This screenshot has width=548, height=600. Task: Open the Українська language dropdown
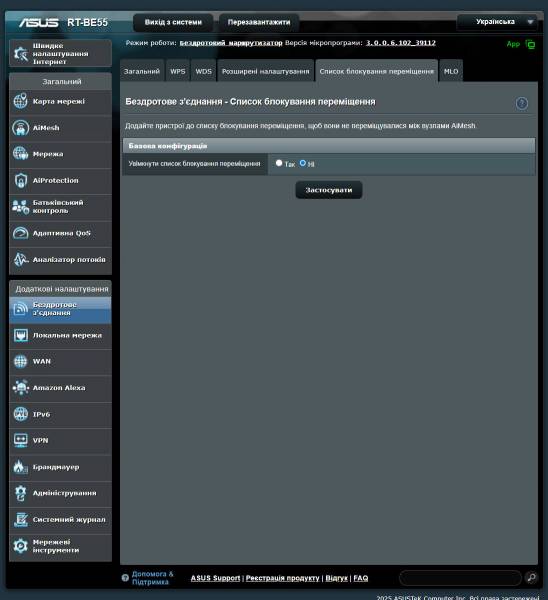(x=497, y=22)
